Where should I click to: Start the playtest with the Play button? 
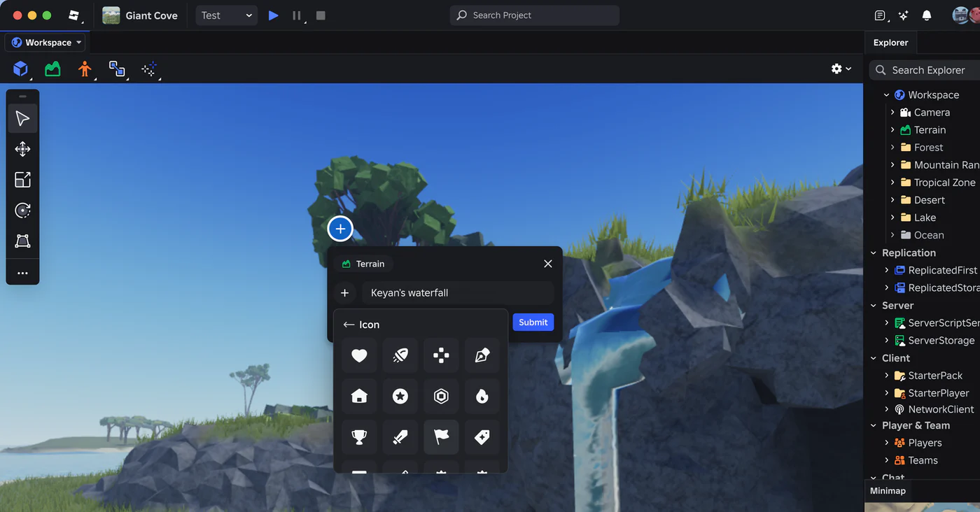tap(273, 15)
